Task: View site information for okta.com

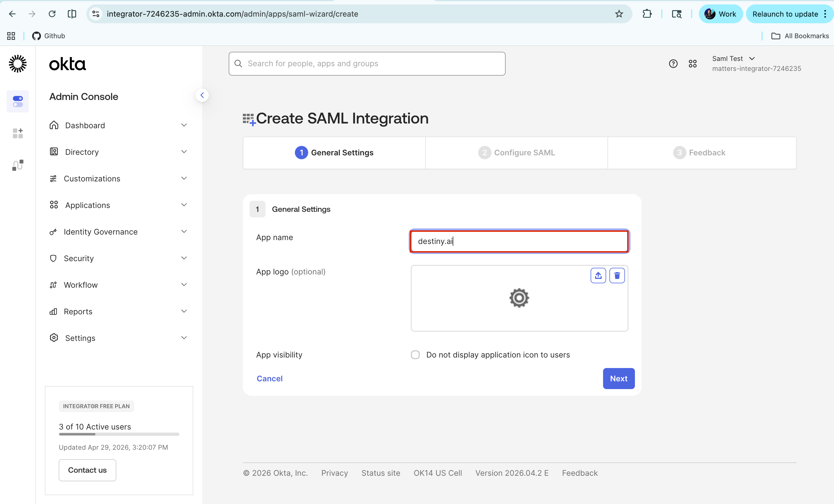Action: click(96, 14)
